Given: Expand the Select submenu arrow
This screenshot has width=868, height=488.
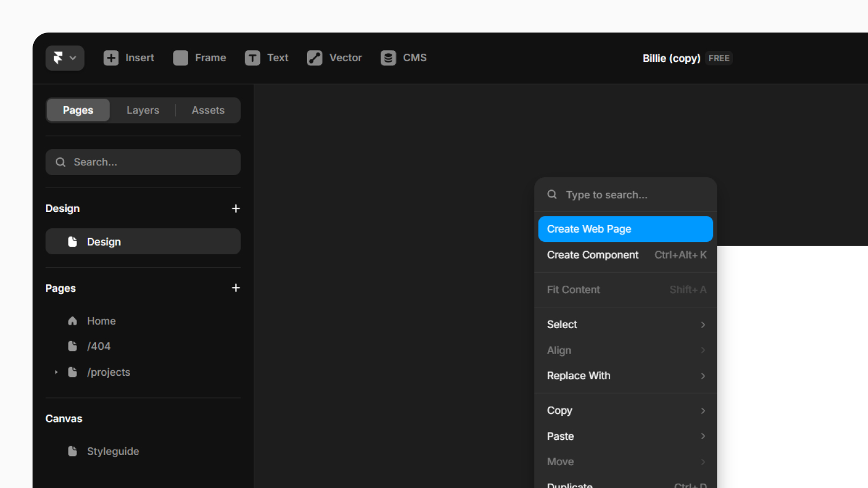Looking at the screenshot, I should point(703,325).
